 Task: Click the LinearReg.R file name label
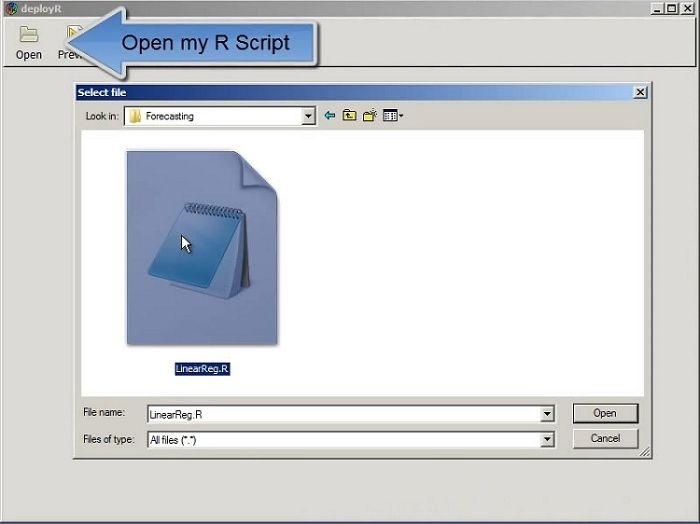click(202, 369)
